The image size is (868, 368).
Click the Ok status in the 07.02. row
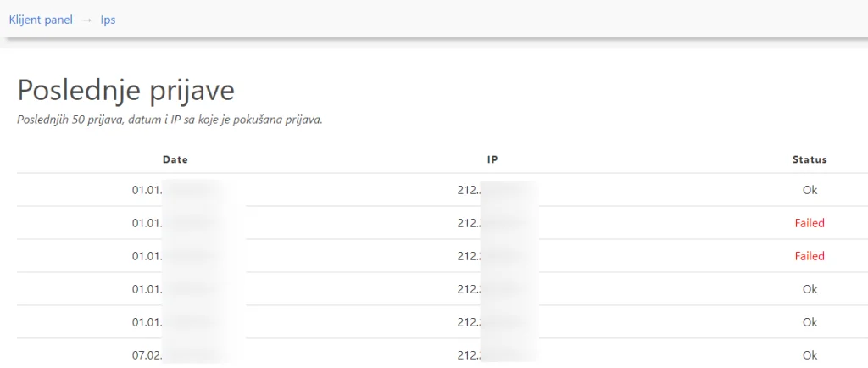(810, 355)
